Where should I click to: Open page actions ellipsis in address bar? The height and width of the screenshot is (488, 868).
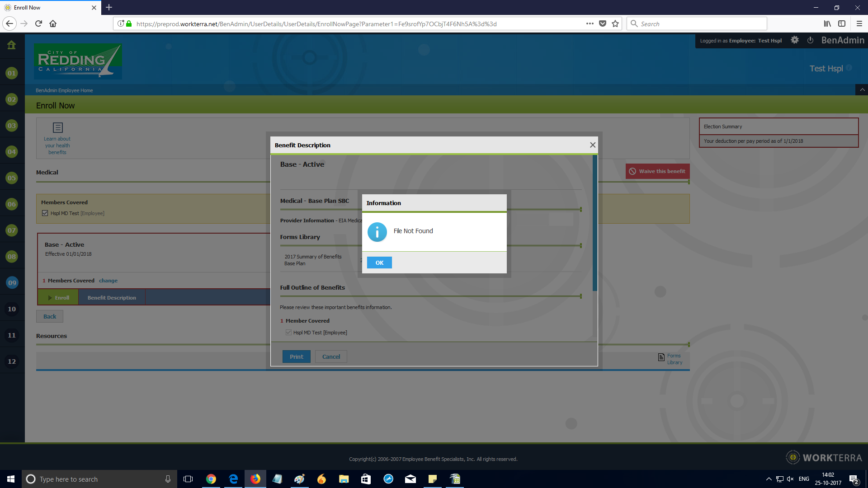click(x=590, y=23)
